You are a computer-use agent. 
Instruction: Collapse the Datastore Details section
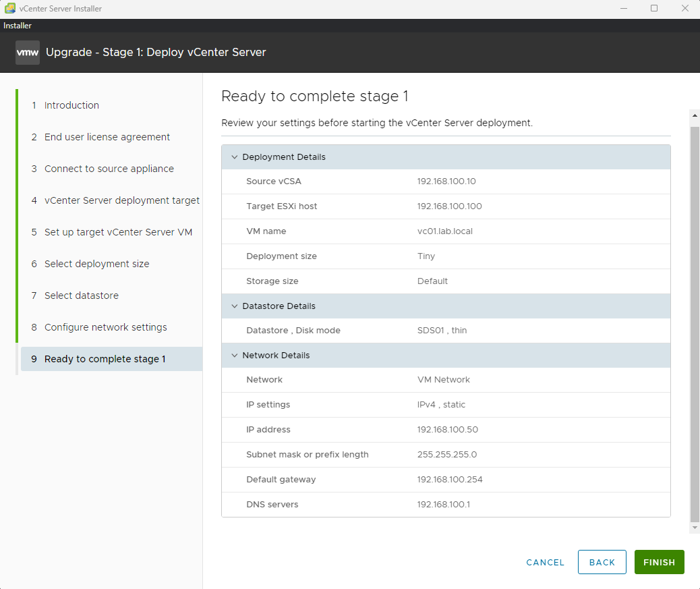point(235,306)
